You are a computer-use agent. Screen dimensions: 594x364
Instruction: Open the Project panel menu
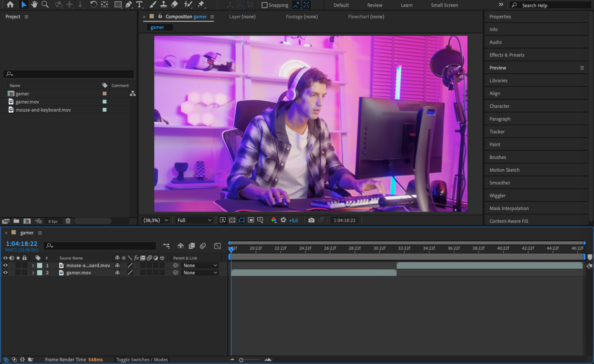pos(26,17)
